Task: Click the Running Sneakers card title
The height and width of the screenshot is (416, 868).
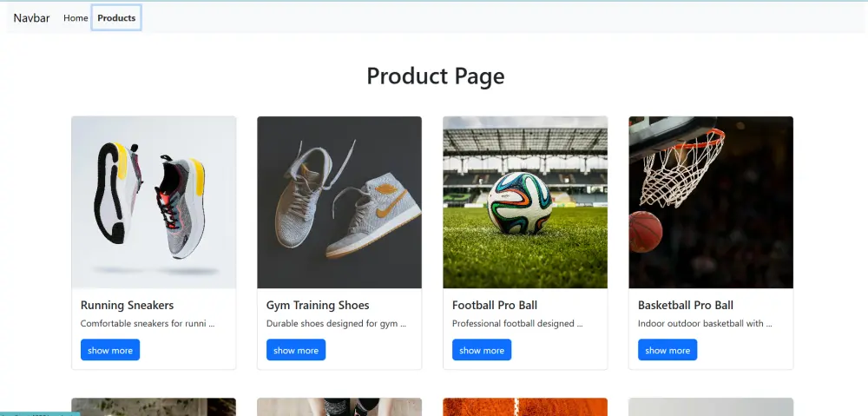Action: (128, 305)
